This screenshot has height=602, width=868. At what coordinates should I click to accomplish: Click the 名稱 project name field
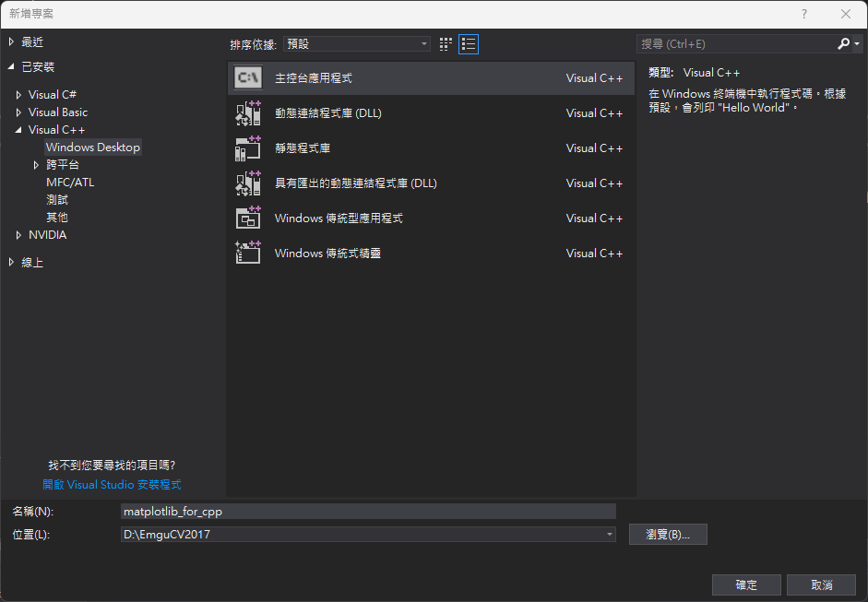click(x=368, y=512)
